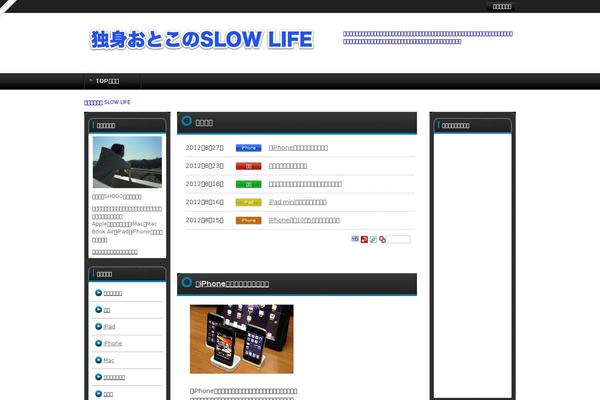Image resolution: width=600 pixels, height=400 pixels.
Task: Click the red tag on the August 23 row
Action: (248, 166)
